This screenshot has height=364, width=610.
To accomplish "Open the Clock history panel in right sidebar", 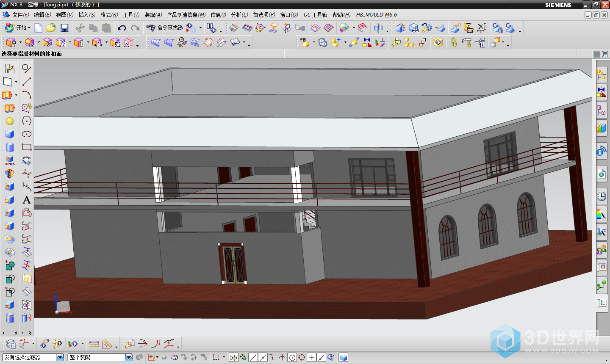I will [602, 196].
